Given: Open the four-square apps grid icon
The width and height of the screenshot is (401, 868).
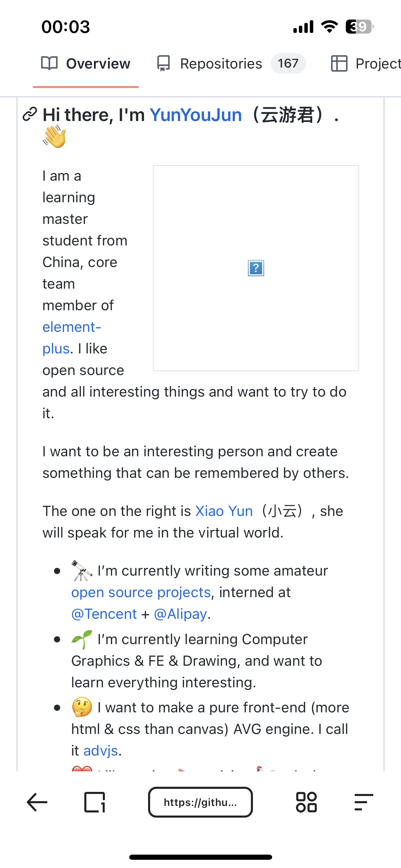Looking at the screenshot, I should (306, 802).
